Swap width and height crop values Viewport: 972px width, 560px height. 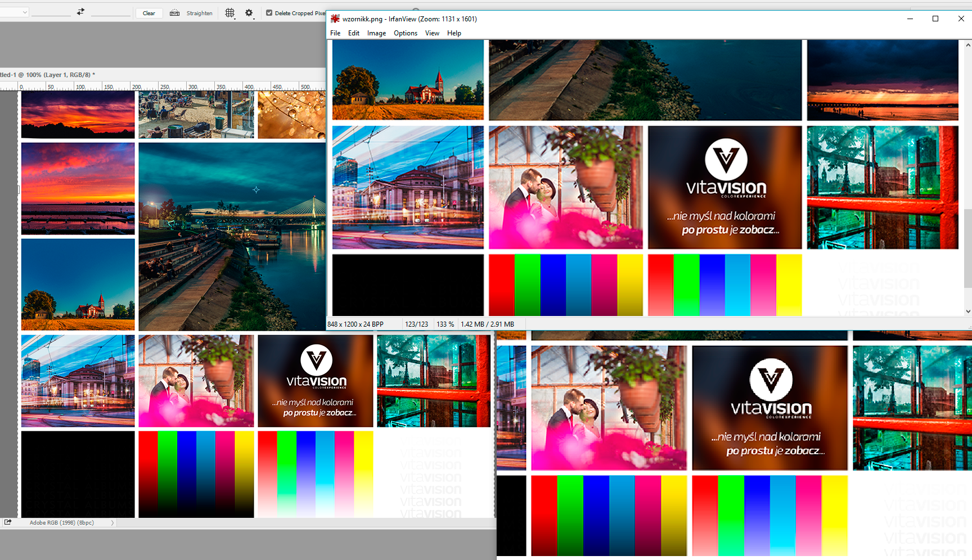point(80,12)
